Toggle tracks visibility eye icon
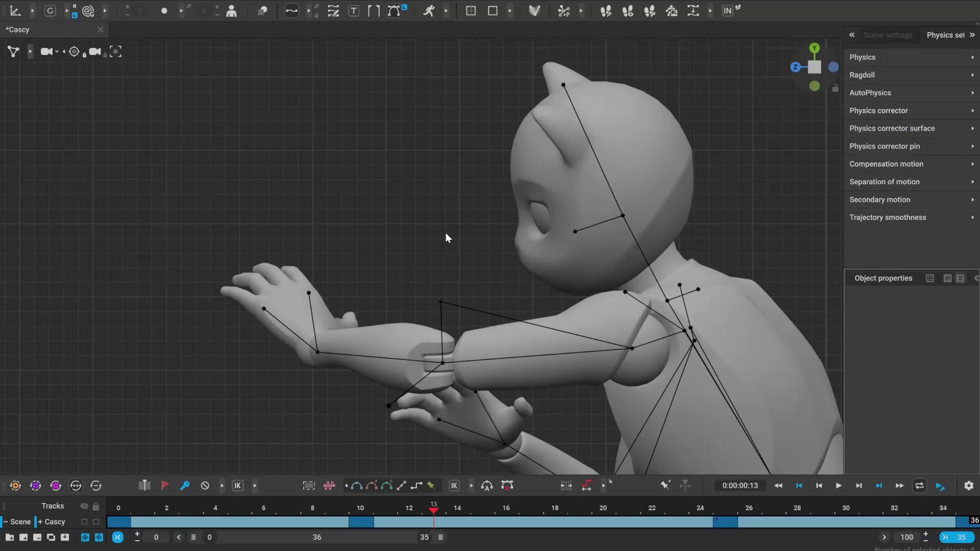980x551 pixels. (x=84, y=506)
